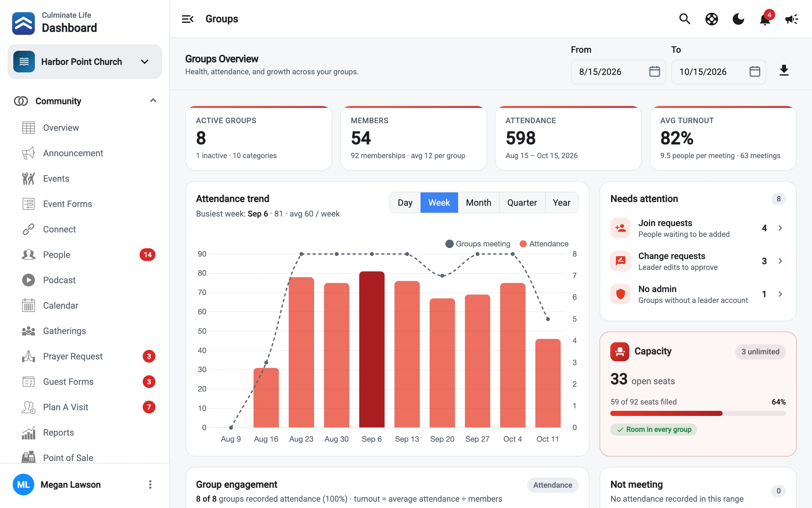The width and height of the screenshot is (812, 508).
Task: Toggle Attendance legend series
Action: click(x=544, y=244)
